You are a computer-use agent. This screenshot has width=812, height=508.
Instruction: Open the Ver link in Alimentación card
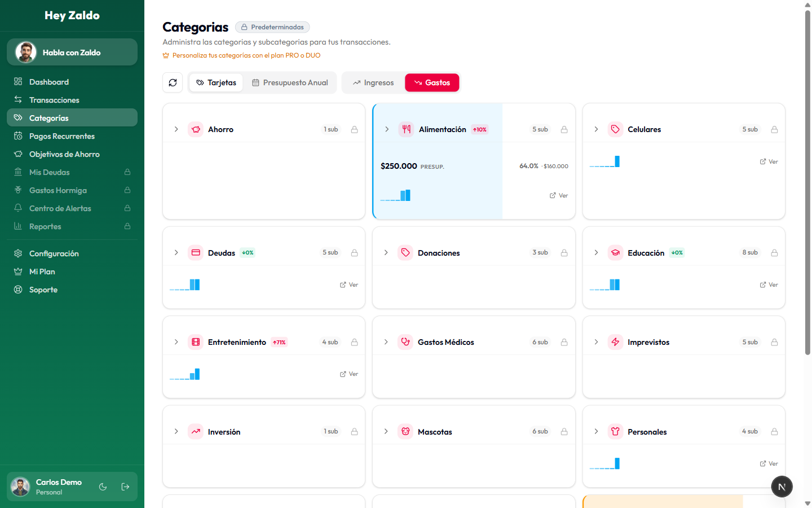[559, 195]
